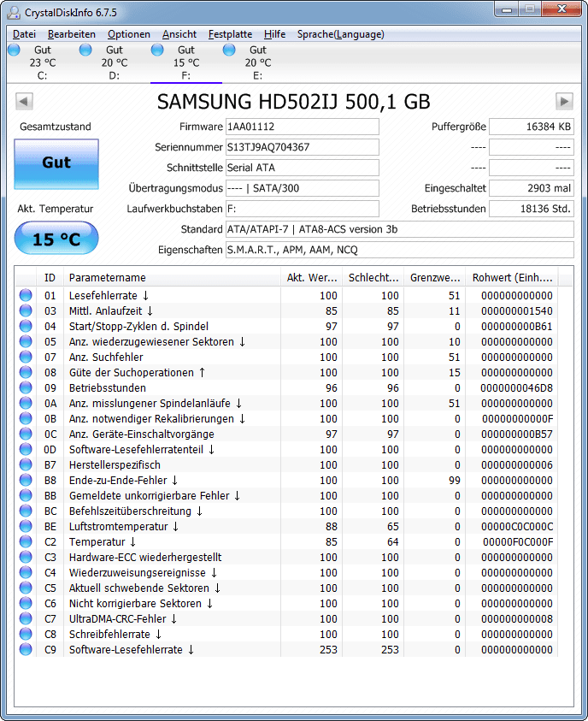Open the Ansicht menu

179,34
